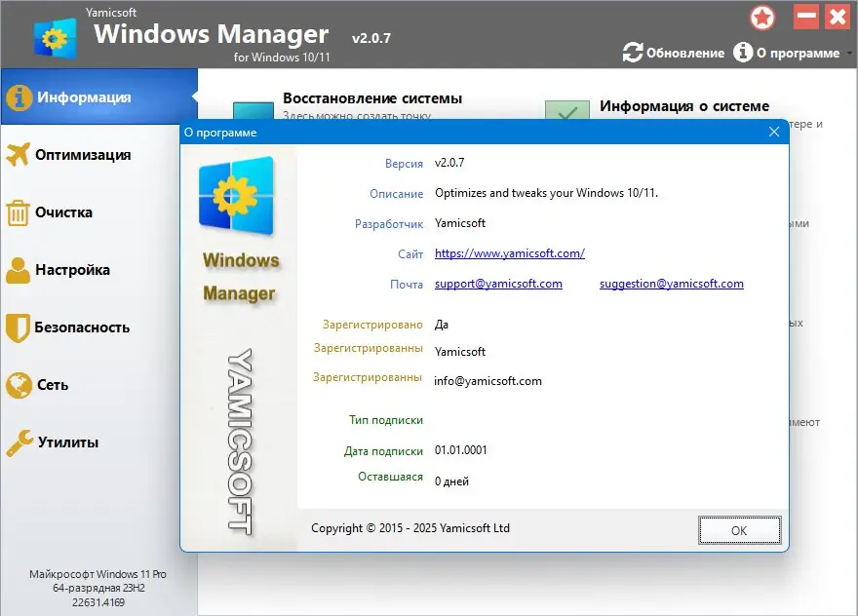
Task: Click Майкрософт Windows 11 Pro text
Action: (97, 574)
